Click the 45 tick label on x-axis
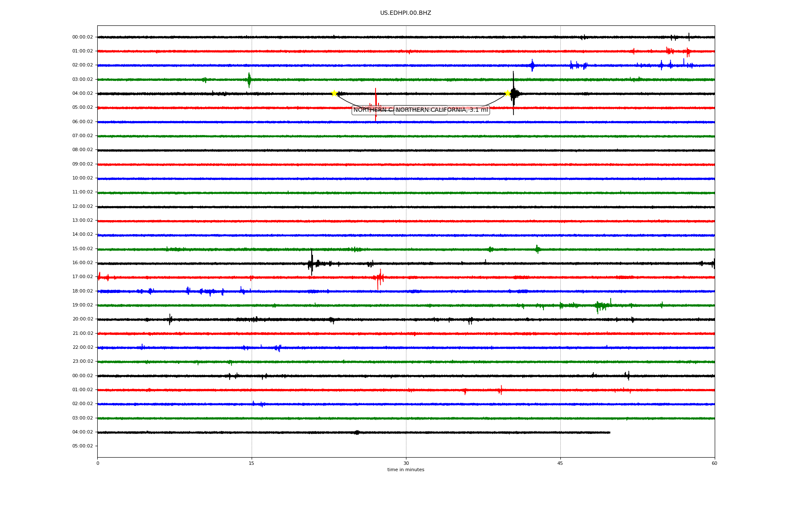Image resolution: width=812 pixels, height=508 pixels. 560,463
